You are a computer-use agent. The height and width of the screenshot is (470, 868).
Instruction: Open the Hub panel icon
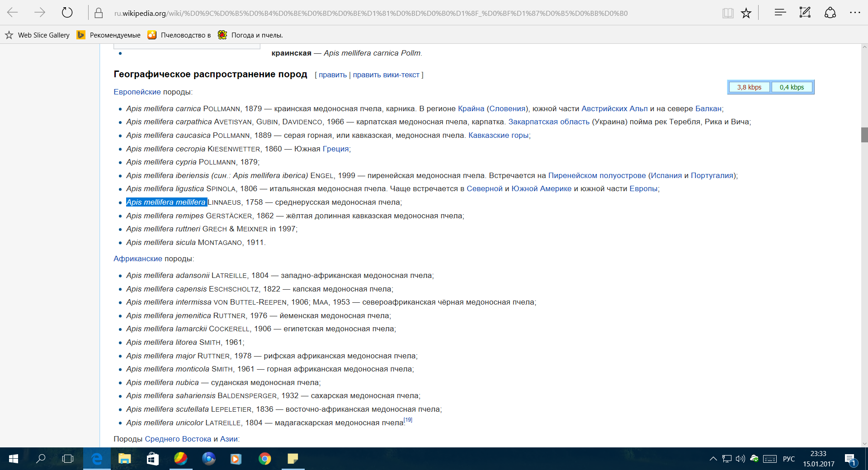coord(780,13)
